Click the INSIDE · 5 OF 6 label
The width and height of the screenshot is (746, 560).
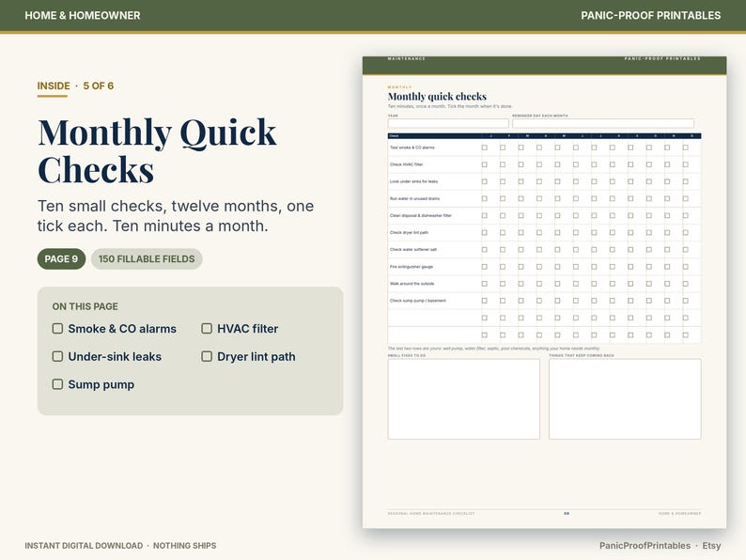[75, 86]
